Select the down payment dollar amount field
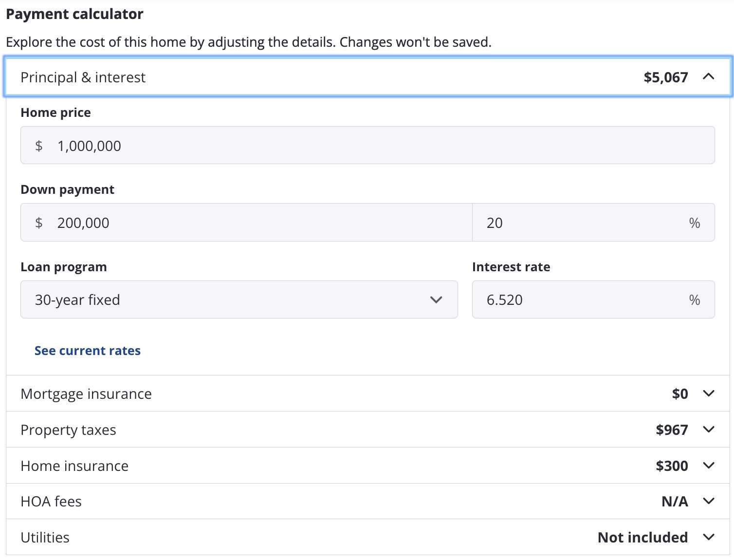 pyautogui.click(x=253, y=223)
